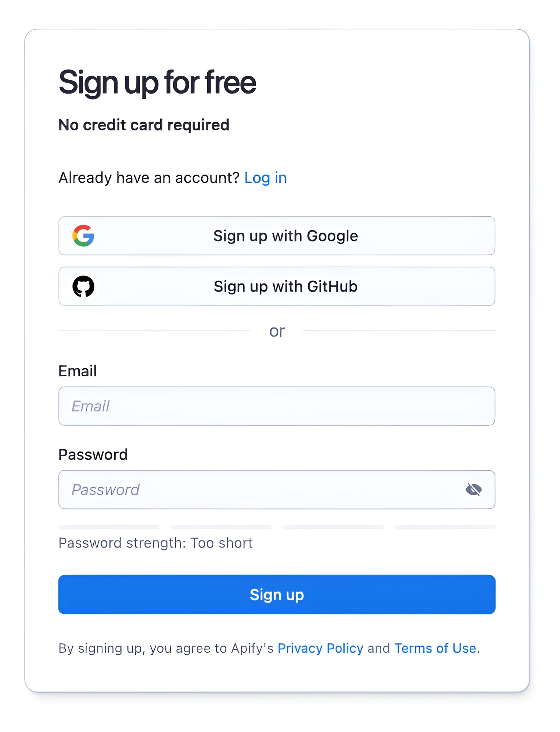
Task: Click the 'Sign up for free' heading
Action: (x=158, y=83)
